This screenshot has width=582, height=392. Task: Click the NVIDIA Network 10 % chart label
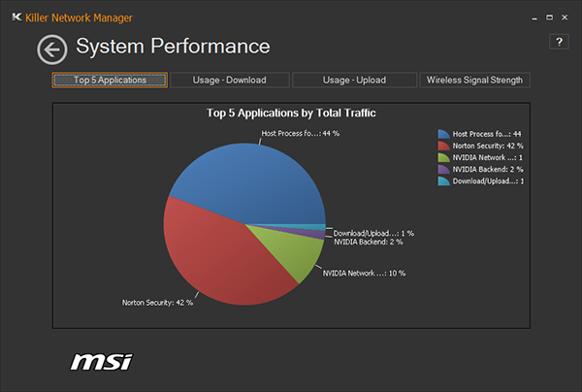coord(364,274)
